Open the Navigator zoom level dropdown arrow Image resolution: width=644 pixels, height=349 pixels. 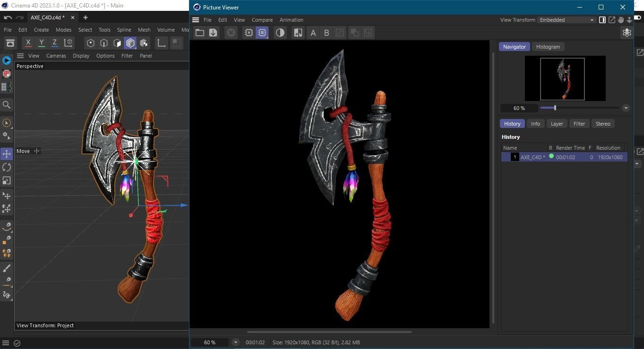(626, 108)
